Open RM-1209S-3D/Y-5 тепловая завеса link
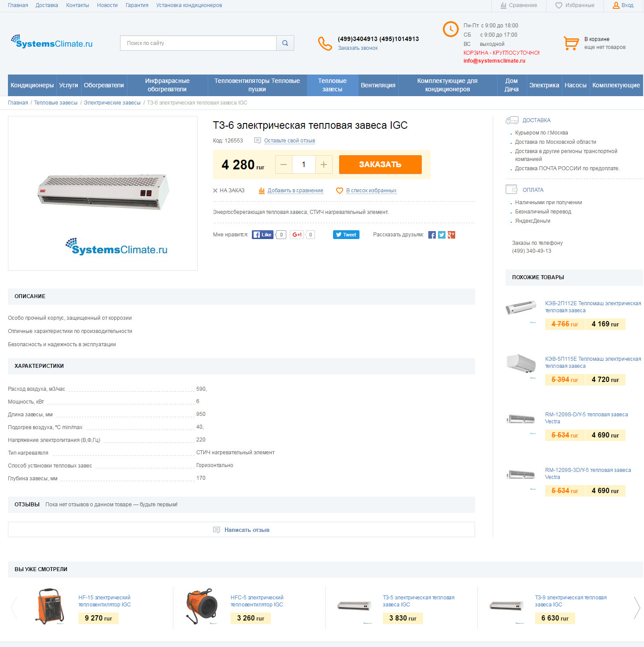 588,474
